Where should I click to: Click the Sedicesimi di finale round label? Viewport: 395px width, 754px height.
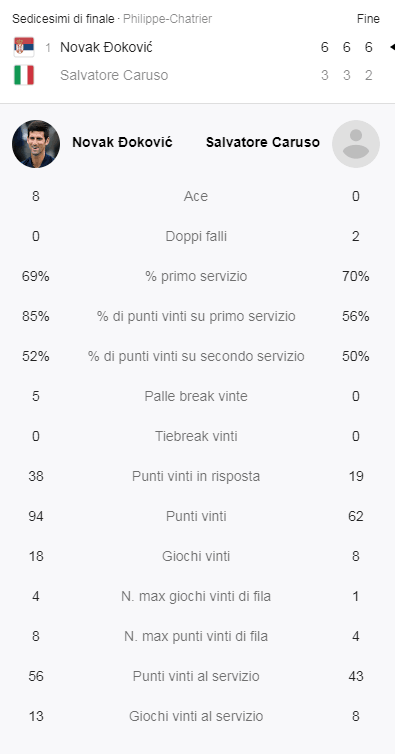pyautogui.click(x=63, y=19)
